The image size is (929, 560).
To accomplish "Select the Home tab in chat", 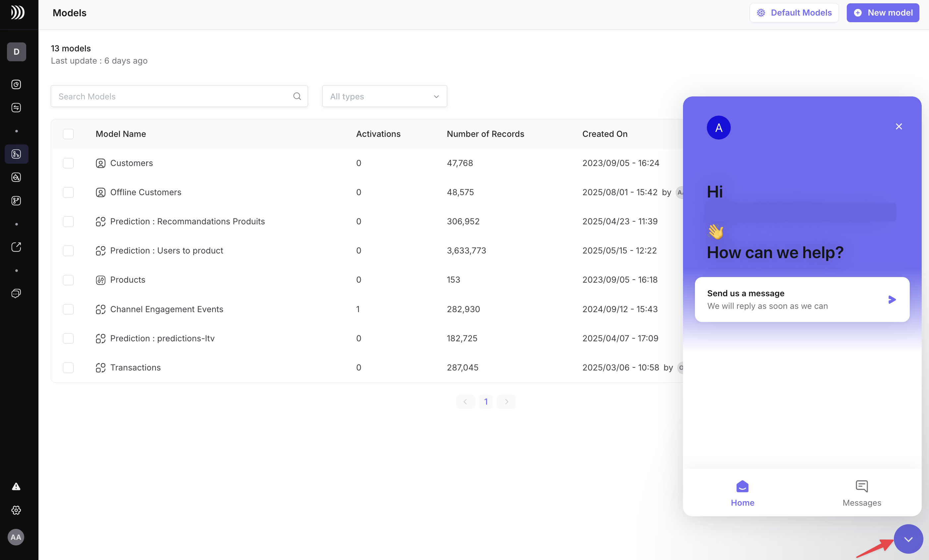I will coord(742,493).
